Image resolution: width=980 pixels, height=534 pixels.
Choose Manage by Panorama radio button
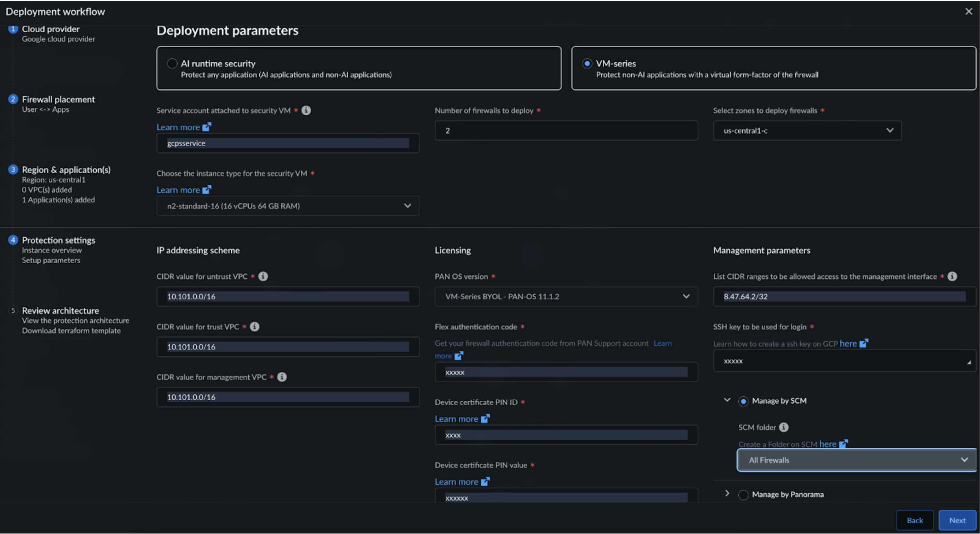tap(743, 494)
